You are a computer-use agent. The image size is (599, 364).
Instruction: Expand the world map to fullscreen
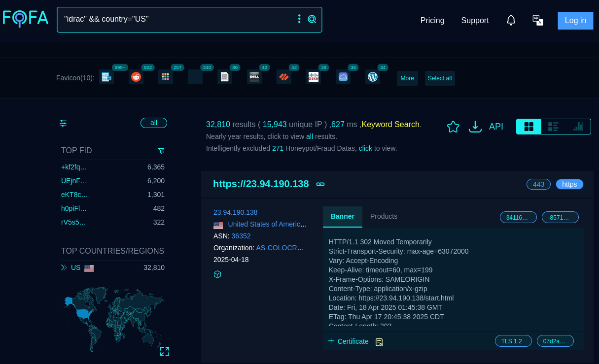(x=165, y=351)
